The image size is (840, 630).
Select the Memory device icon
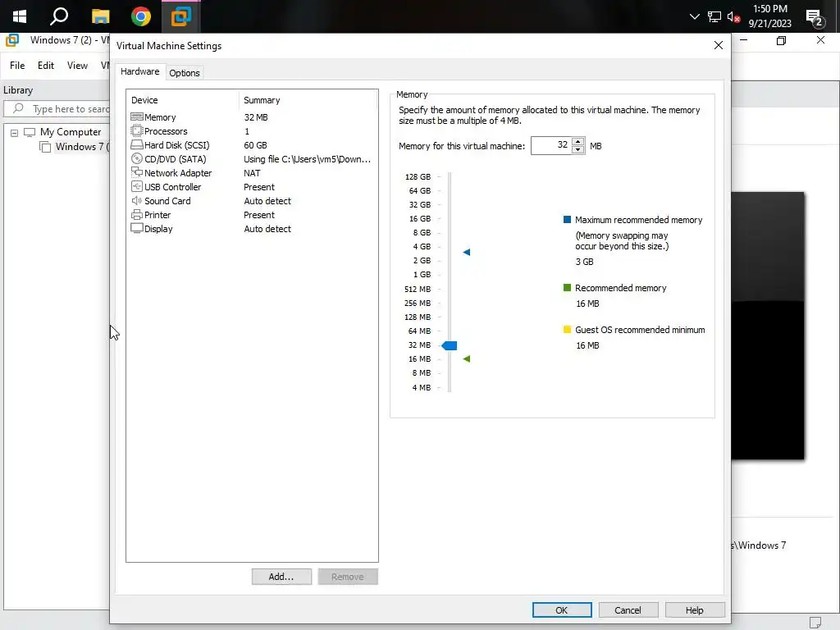(x=137, y=116)
